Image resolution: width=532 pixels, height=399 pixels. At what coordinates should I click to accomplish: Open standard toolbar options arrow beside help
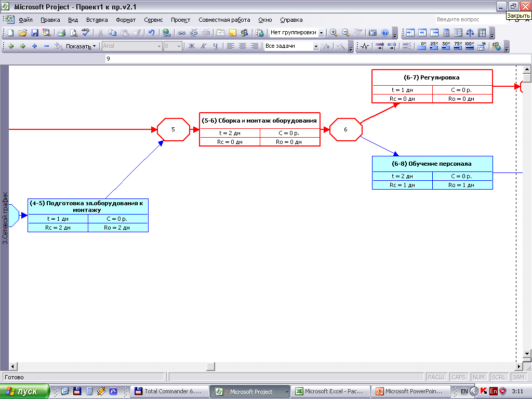coord(395,33)
